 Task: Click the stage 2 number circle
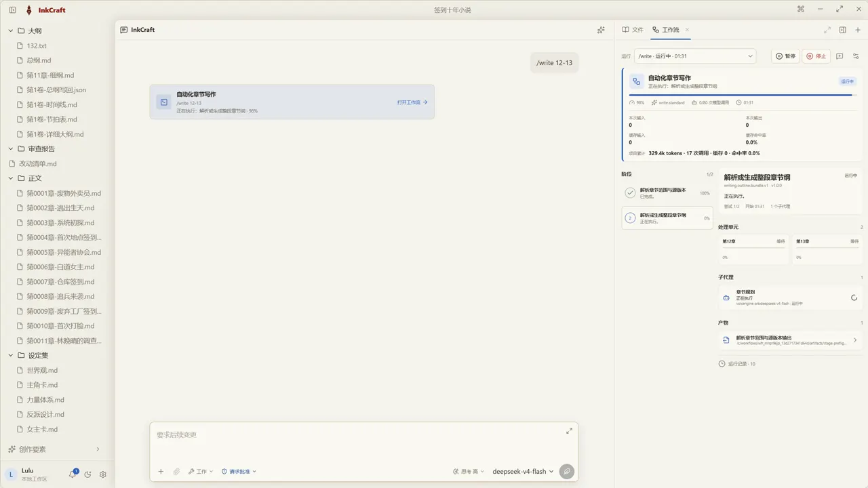(630, 218)
